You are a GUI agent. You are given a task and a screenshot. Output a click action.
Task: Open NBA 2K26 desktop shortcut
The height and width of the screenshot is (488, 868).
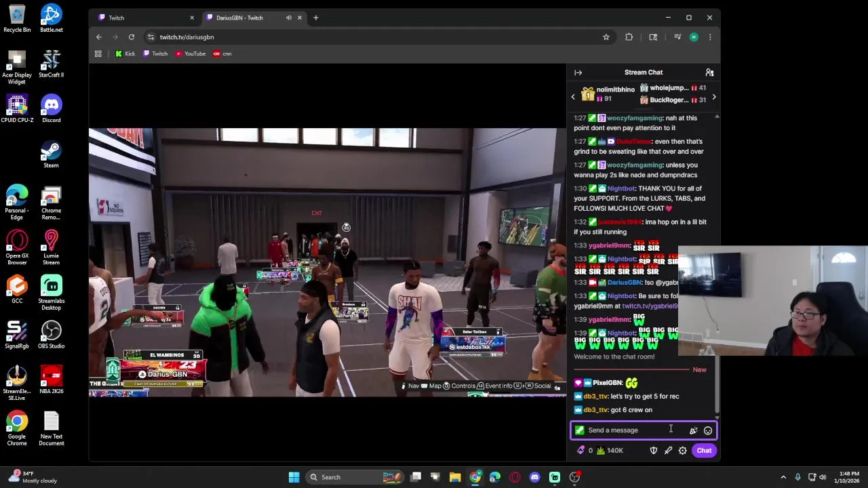[x=52, y=380]
